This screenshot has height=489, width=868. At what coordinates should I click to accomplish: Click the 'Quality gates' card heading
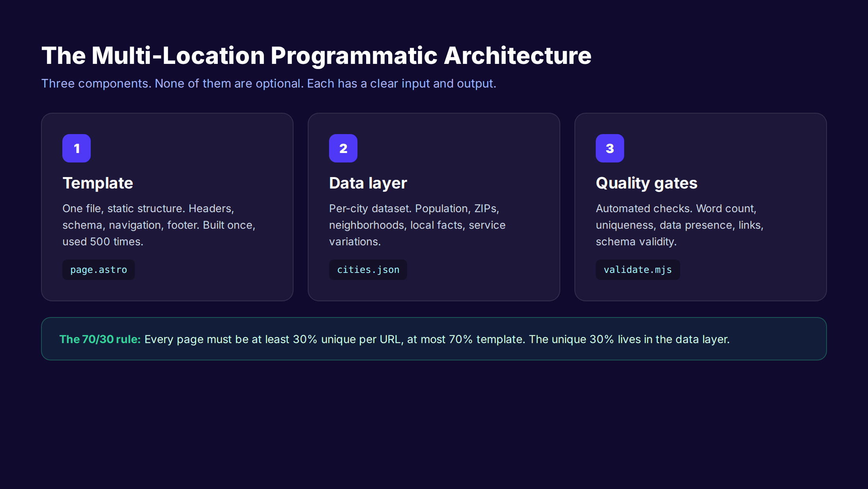[x=647, y=183]
